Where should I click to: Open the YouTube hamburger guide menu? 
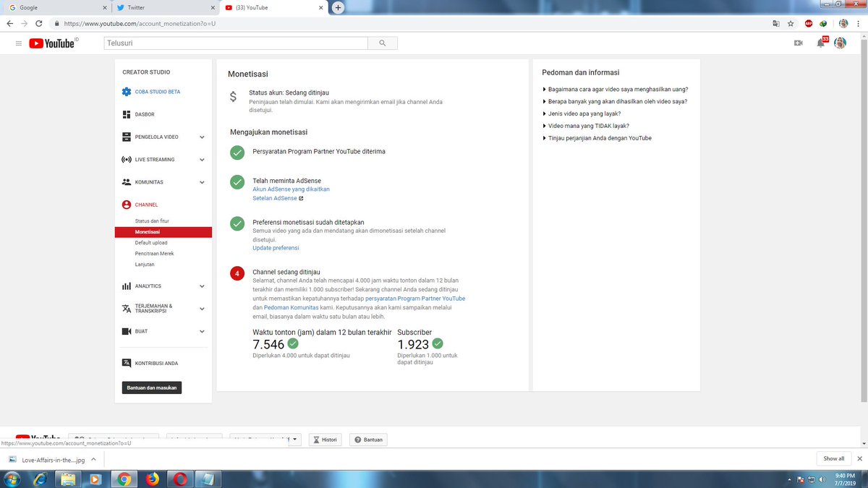18,43
